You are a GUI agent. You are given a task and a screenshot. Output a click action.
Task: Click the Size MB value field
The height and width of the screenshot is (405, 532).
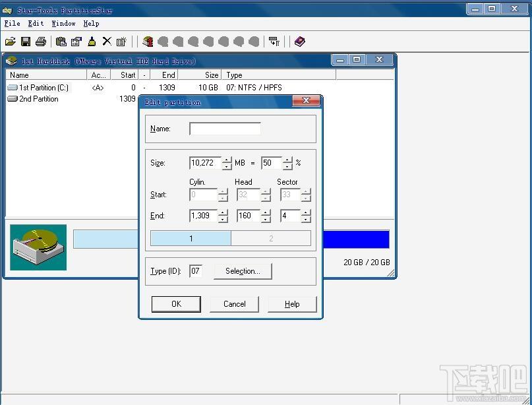(206, 163)
